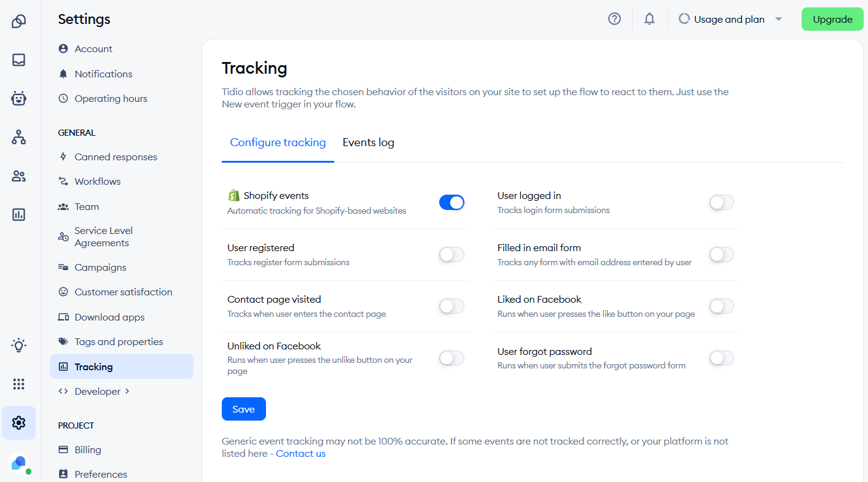This screenshot has width=868, height=482.
Task: Open the Flows hierarchy icon in sidebar
Action: 18,137
